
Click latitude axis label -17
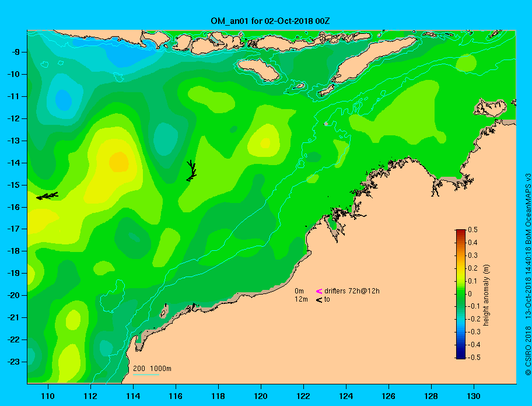tap(14, 229)
